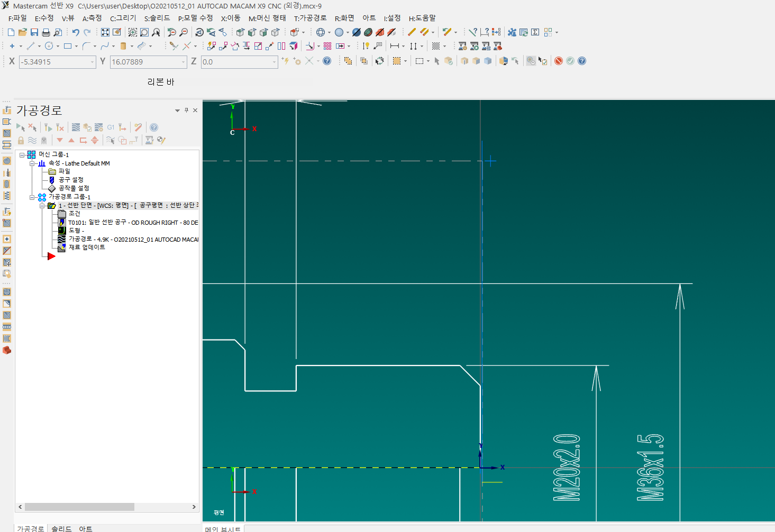Toggle the auto-pin icon of 가공경로 panel

pyautogui.click(x=186, y=110)
